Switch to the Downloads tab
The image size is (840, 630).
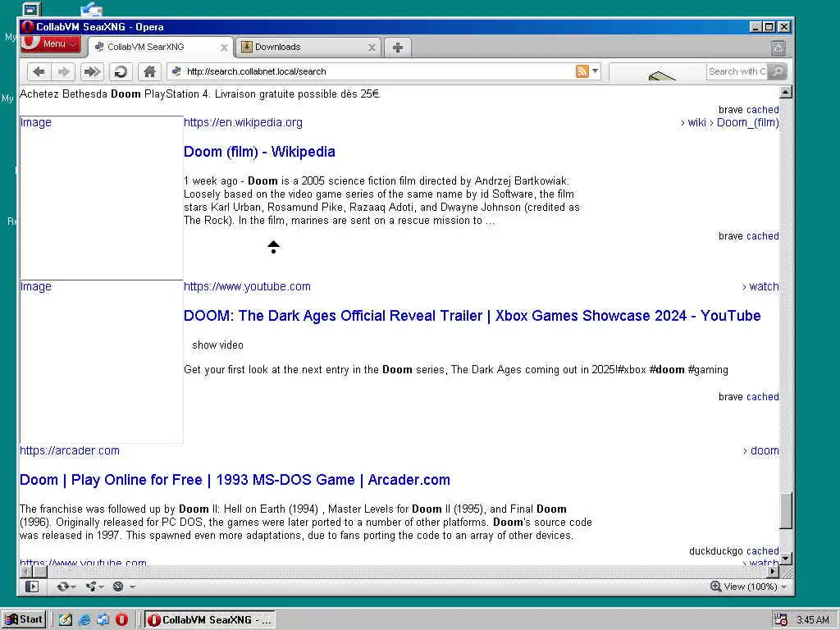coord(308,47)
